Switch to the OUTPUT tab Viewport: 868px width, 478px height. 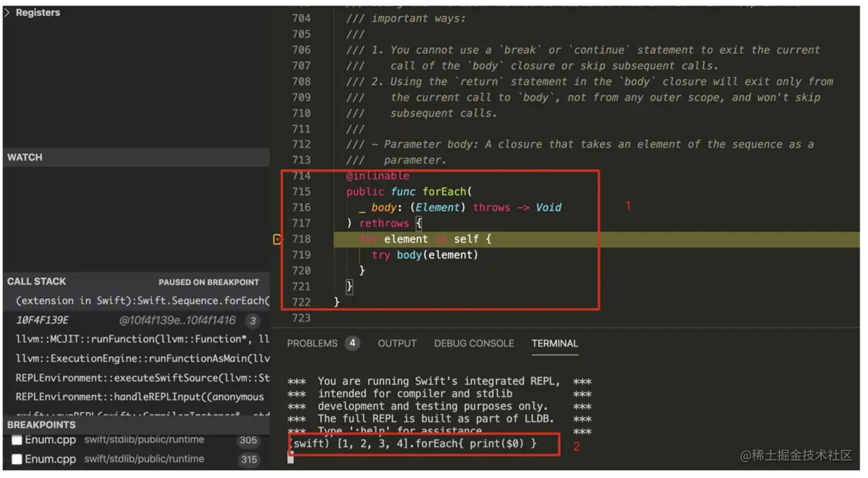click(x=397, y=344)
